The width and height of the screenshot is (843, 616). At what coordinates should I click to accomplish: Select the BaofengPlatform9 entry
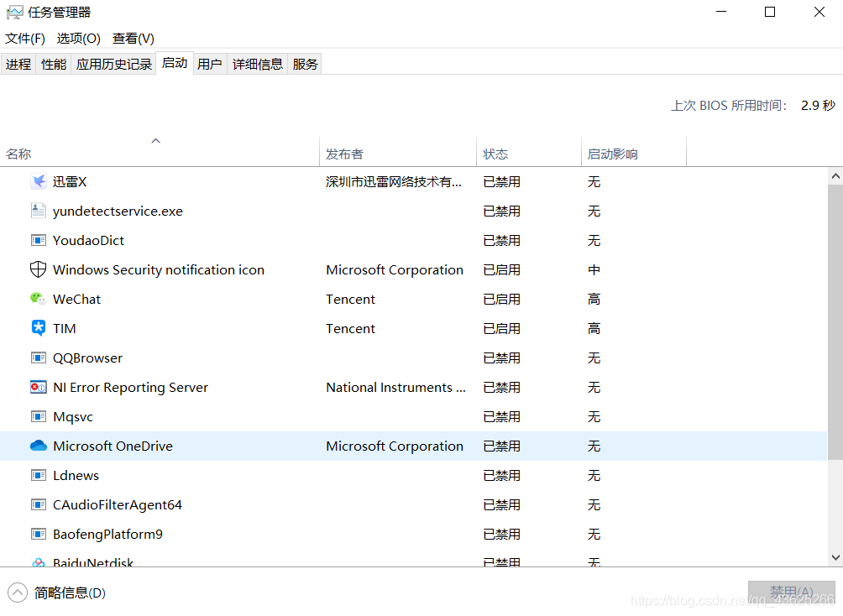107,534
